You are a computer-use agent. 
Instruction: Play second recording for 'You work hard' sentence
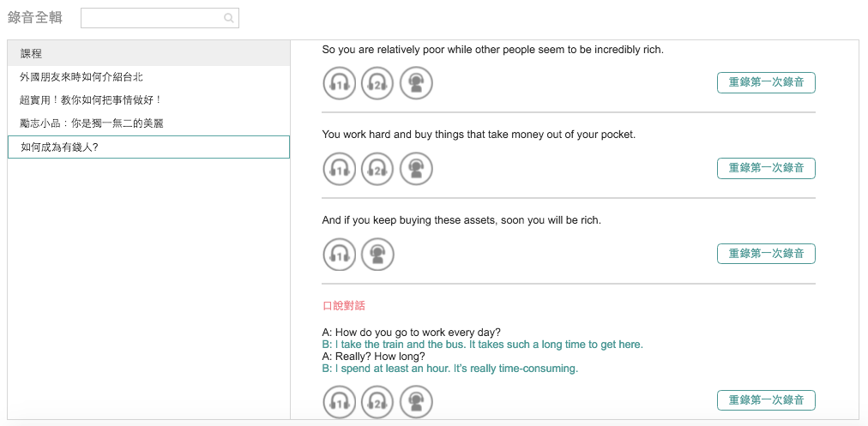point(377,169)
